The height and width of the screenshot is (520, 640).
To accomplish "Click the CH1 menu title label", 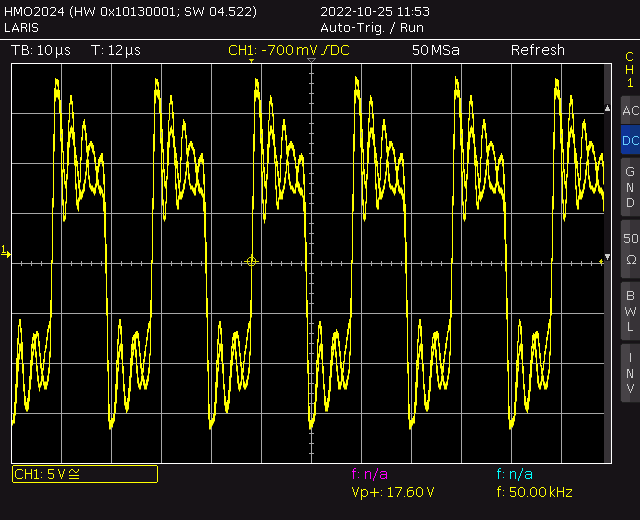I will coord(629,69).
